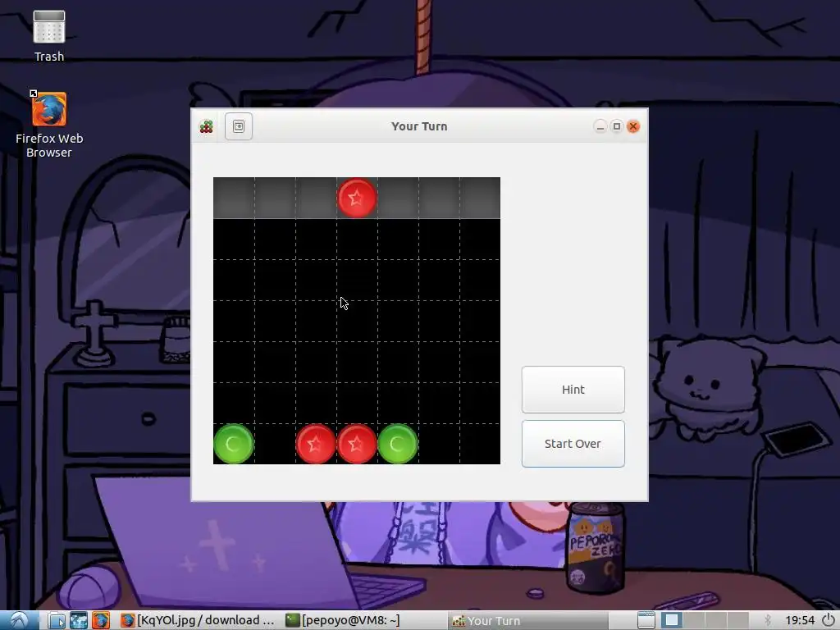Click the power icon in system tray

[x=829, y=620]
